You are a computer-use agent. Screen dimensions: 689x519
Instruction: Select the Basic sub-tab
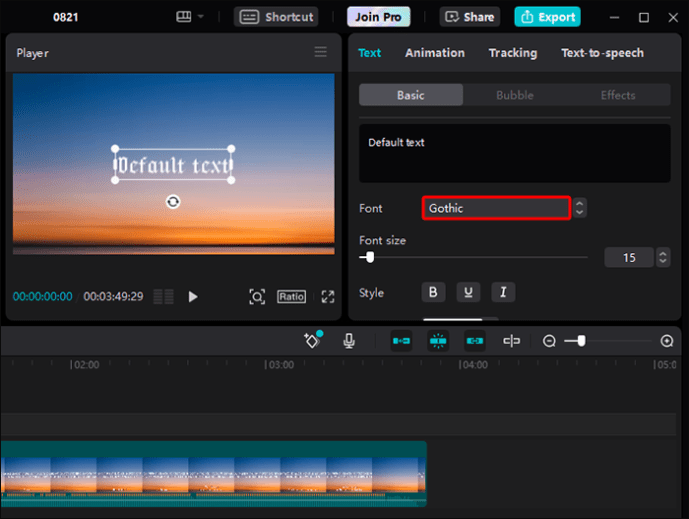coord(411,95)
